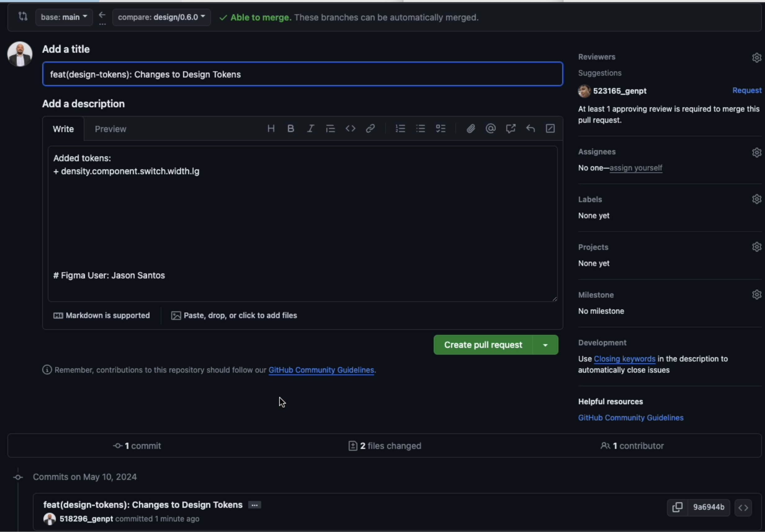Insert a code snippet icon

click(350, 129)
